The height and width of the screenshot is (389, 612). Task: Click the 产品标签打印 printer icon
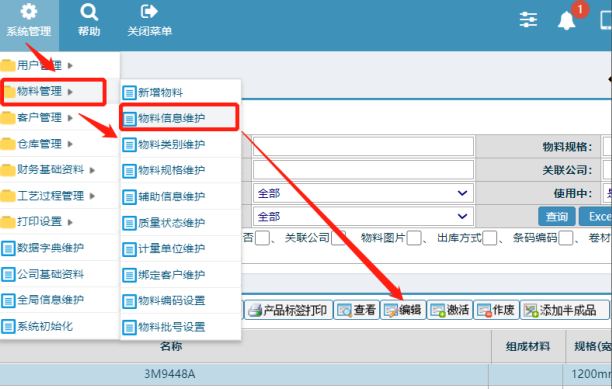point(255,311)
